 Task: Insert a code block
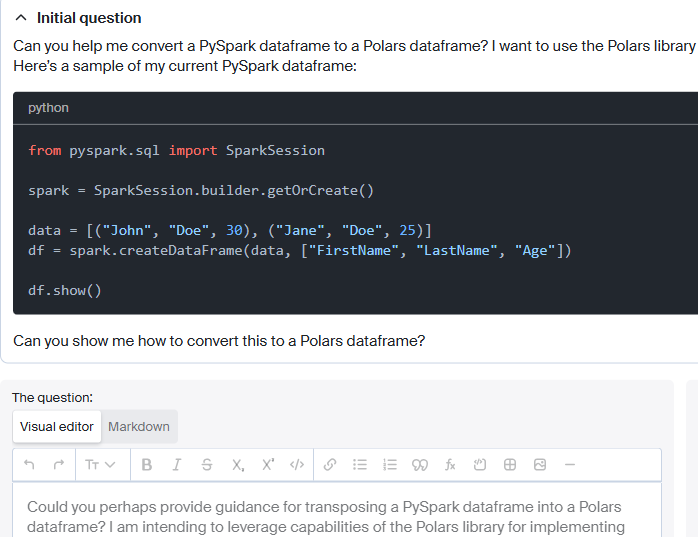[x=480, y=465]
